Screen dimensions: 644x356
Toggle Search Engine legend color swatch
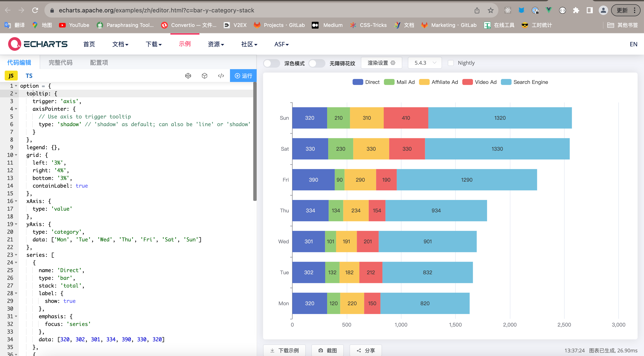[506, 82]
